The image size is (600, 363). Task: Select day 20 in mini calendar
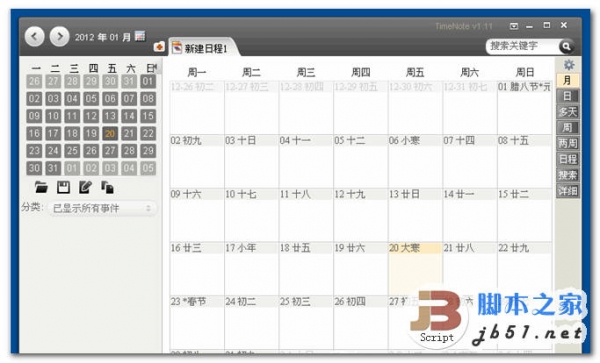coord(110,133)
